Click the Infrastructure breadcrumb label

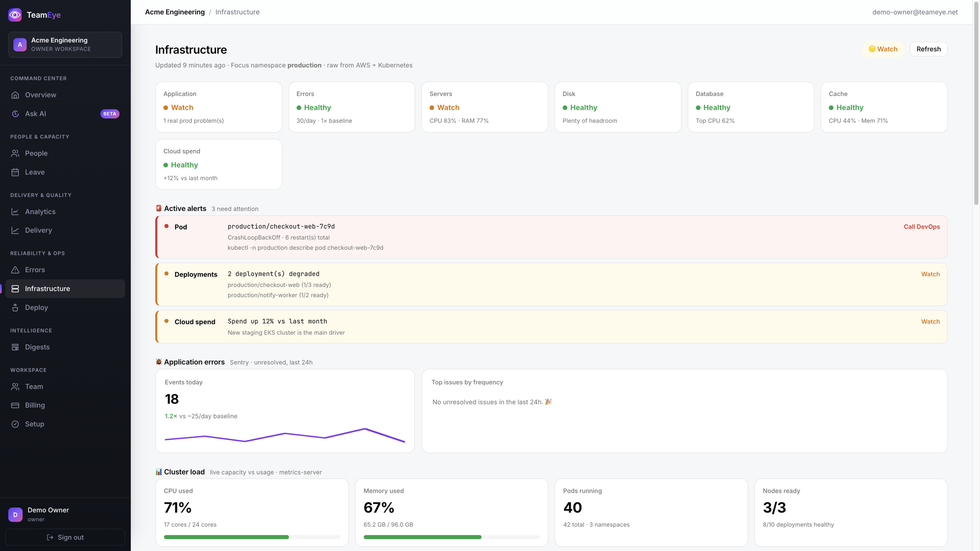point(238,12)
